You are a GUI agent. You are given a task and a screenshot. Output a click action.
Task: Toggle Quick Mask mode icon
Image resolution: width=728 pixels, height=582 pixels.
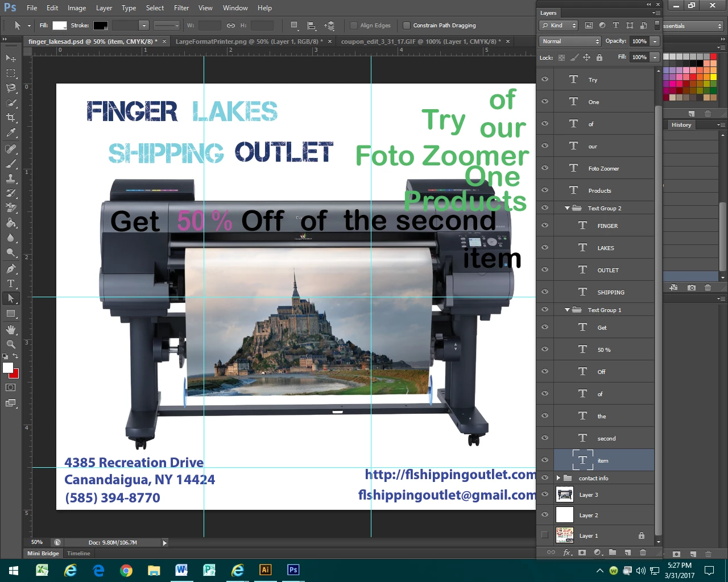pyautogui.click(x=11, y=388)
